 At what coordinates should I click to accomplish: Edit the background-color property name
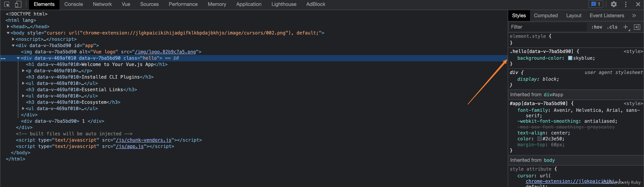(540, 58)
